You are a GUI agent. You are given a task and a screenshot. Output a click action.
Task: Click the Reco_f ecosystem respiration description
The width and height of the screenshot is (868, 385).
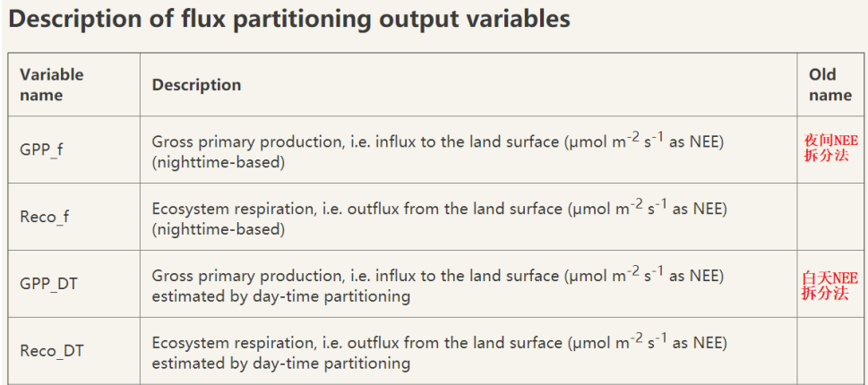click(439, 209)
